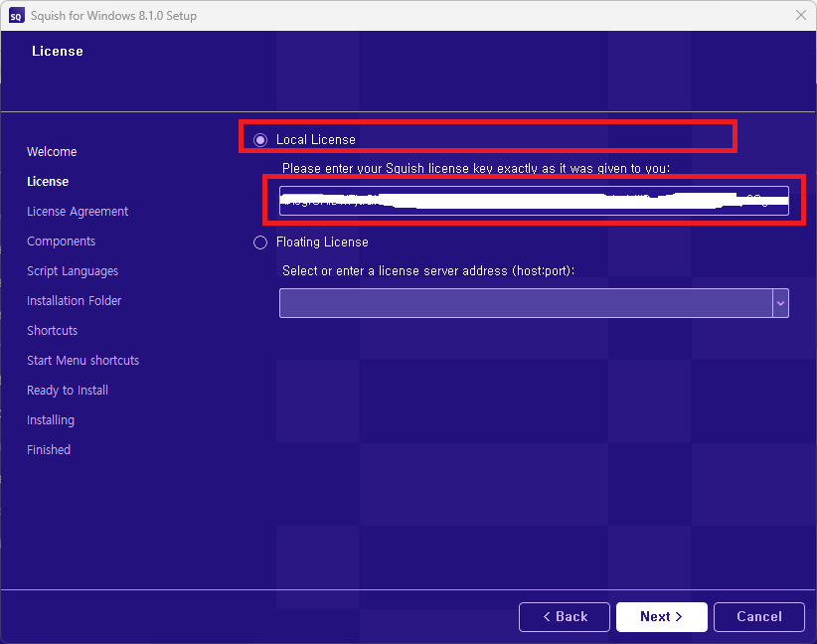Image resolution: width=817 pixels, height=644 pixels.
Task: Click Ready to Install step
Action: [68, 391]
